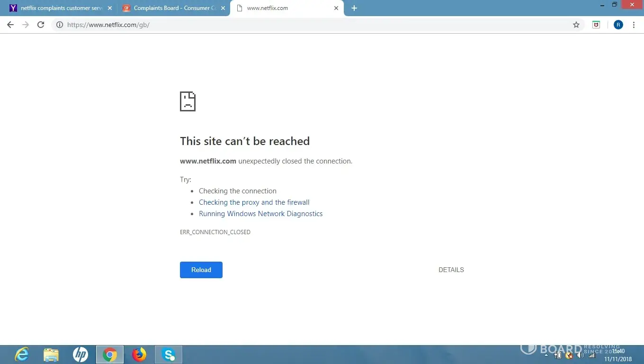644x364 pixels.
Task: Open the security alert tray icon
Action: [x=569, y=355]
